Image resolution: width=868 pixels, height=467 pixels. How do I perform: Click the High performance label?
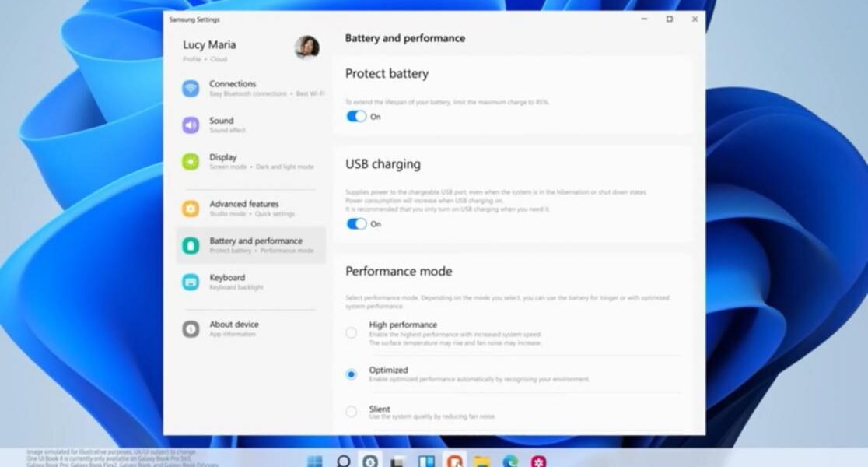coord(403,325)
